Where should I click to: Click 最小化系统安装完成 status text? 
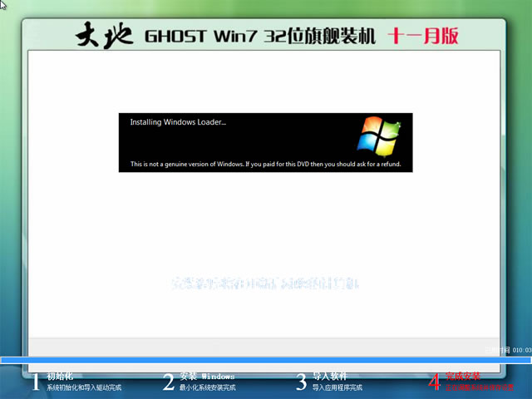207,387
